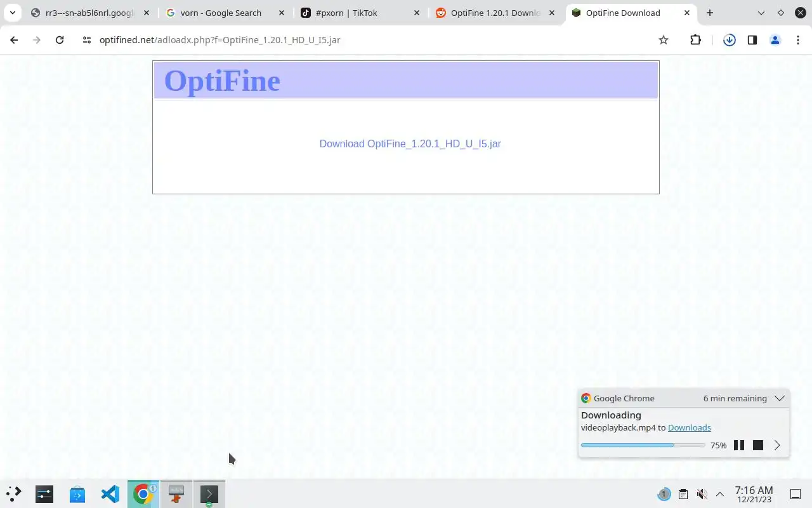Screen dimensions: 812x508
Task: Go back to the previous page
Action: coord(14,40)
